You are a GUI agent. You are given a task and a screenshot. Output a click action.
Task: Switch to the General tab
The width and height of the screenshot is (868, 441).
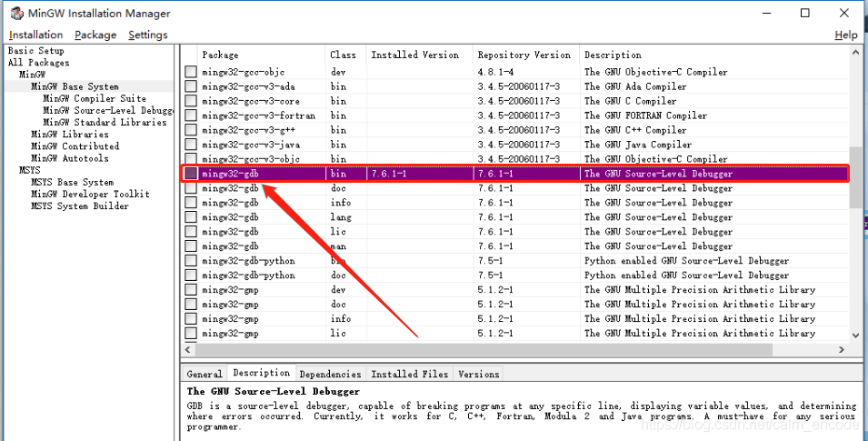point(205,374)
